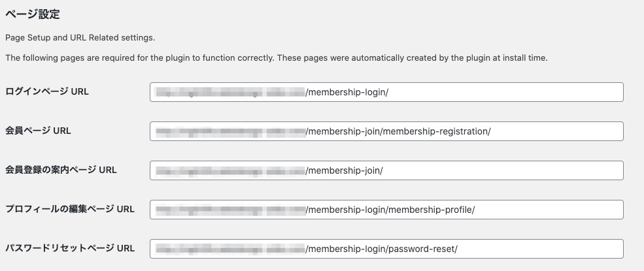Image resolution: width=644 pixels, height=271 pixels.
Task: Click the blurred domain in login page URL
Action: [x=230, y=92]
